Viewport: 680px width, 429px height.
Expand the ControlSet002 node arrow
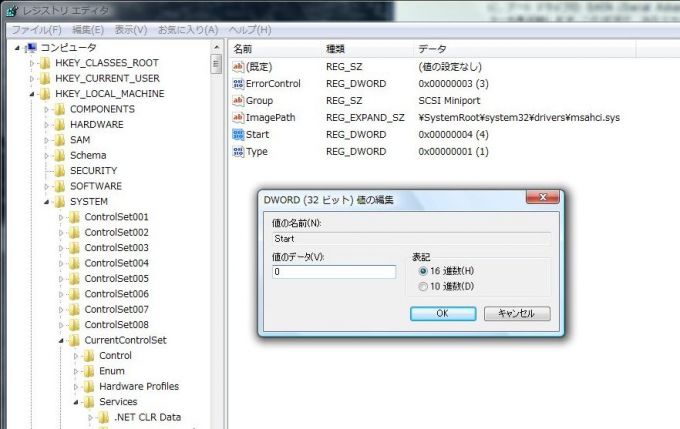pyautogui.click(x=61, y=233)
